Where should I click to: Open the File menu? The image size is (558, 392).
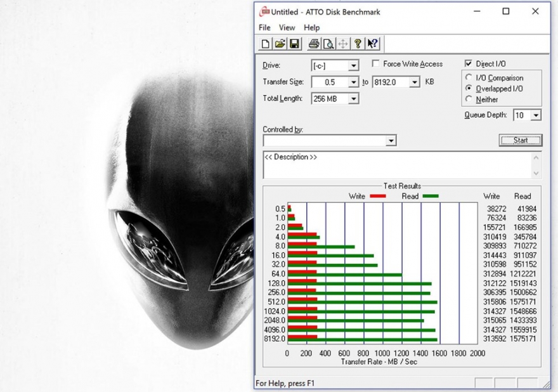pyautogui.click(x=264, y=28)
